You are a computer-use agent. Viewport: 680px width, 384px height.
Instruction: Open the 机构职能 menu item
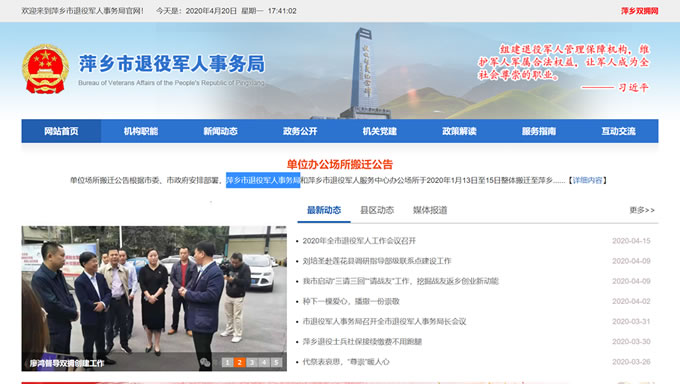coord(141,131)
